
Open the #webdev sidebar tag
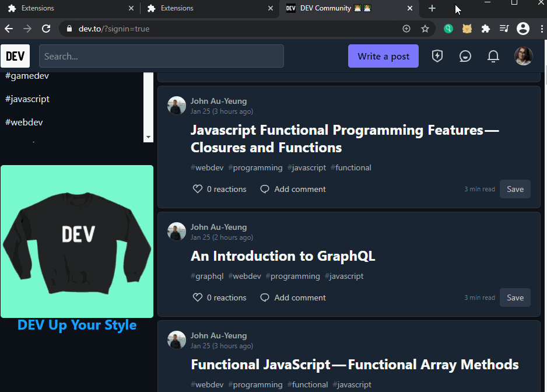pyautogui.click(x=24, y=122)
